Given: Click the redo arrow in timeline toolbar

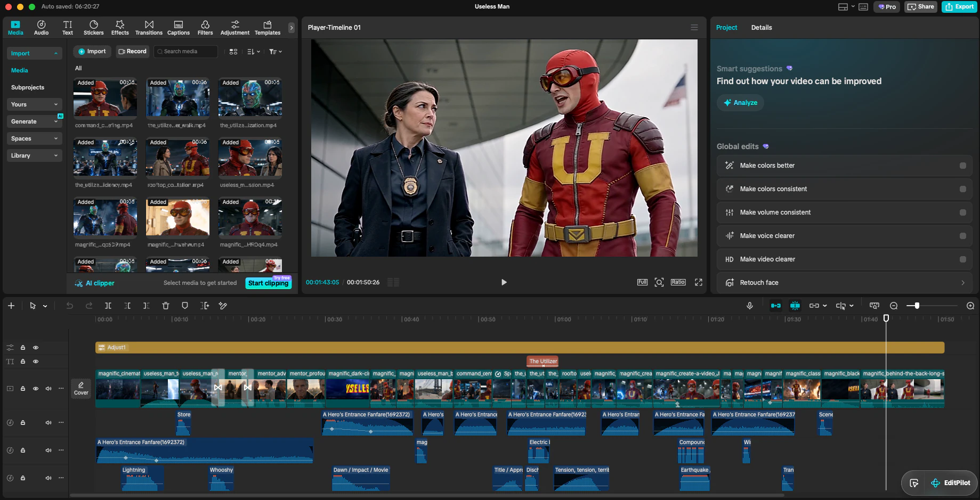Looking at the screenshot, I should pyautogui.click(x=89, y=306).
